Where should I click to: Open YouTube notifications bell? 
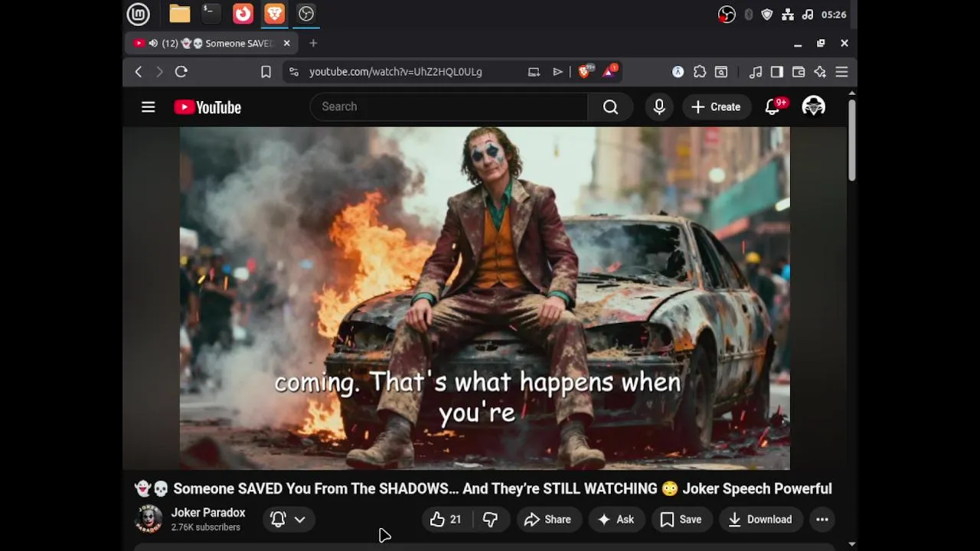pos(773,107)
